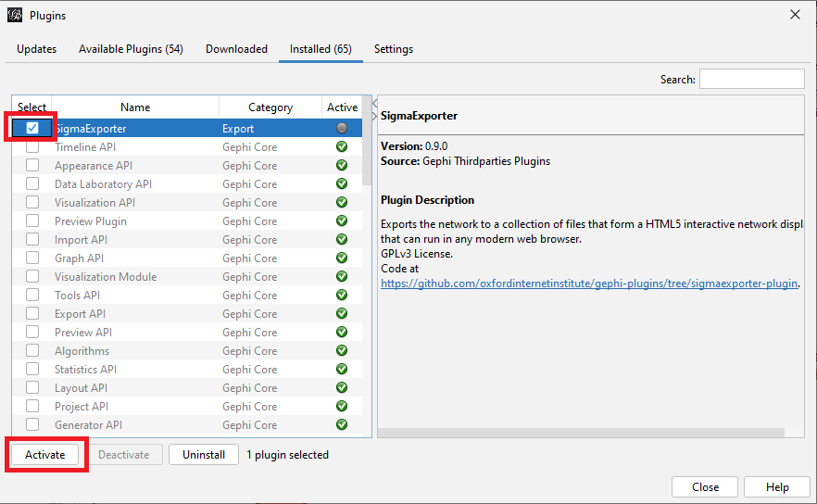Check the Timeline API checkbox
This screenshot has height=504, width=817.
(32, 147)
